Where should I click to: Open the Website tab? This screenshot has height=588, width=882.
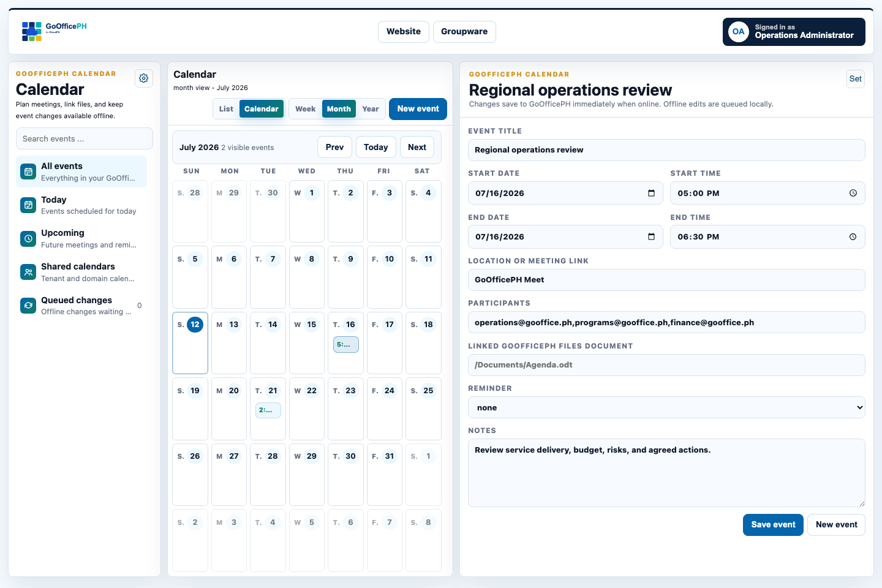point(404,32)
